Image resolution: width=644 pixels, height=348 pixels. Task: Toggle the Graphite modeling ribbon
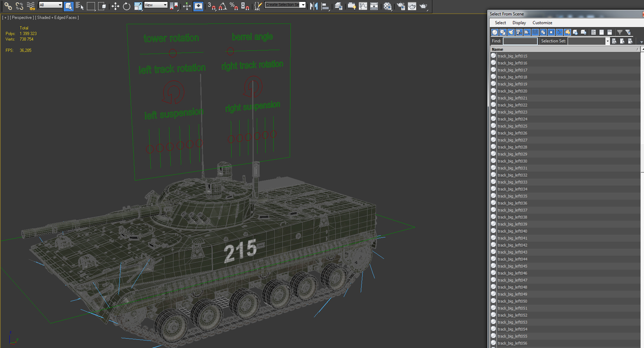352,6
